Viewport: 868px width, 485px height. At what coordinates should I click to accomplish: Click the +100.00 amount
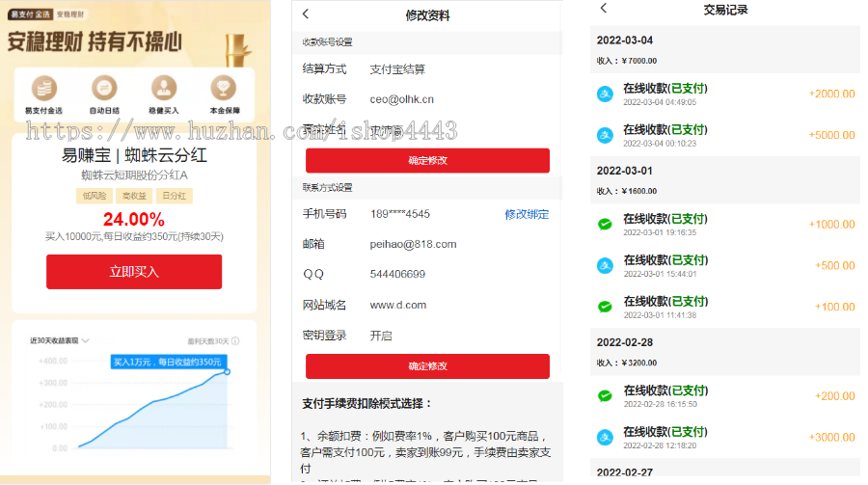835,307
